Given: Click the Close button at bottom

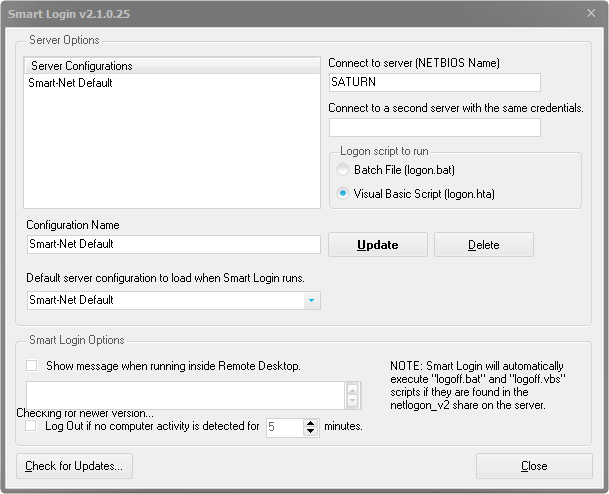Looking at the screenshot, I should click(534, 466).
